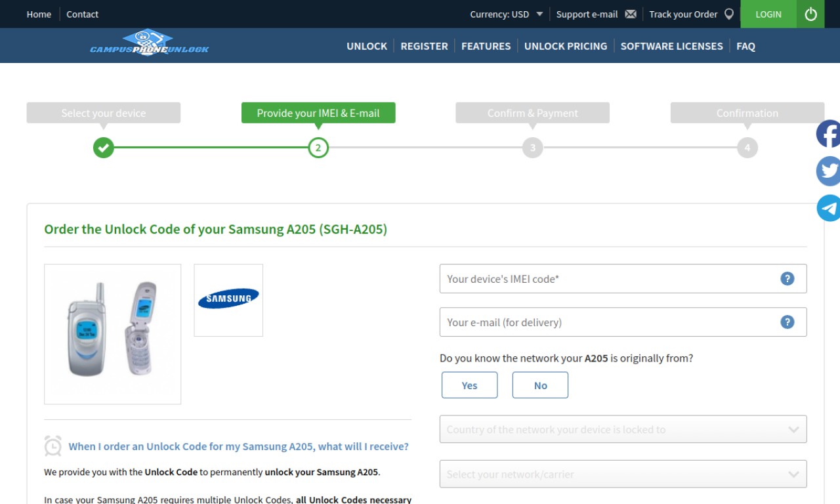Click the Support e-mail link

pyautogui.click(x=587, y=14)
